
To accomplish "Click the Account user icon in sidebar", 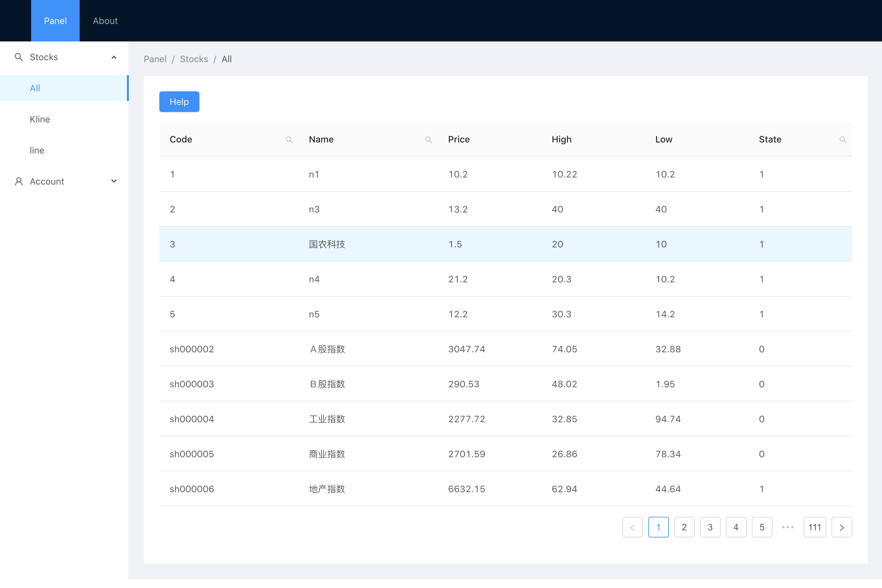I will coord(18,182).
